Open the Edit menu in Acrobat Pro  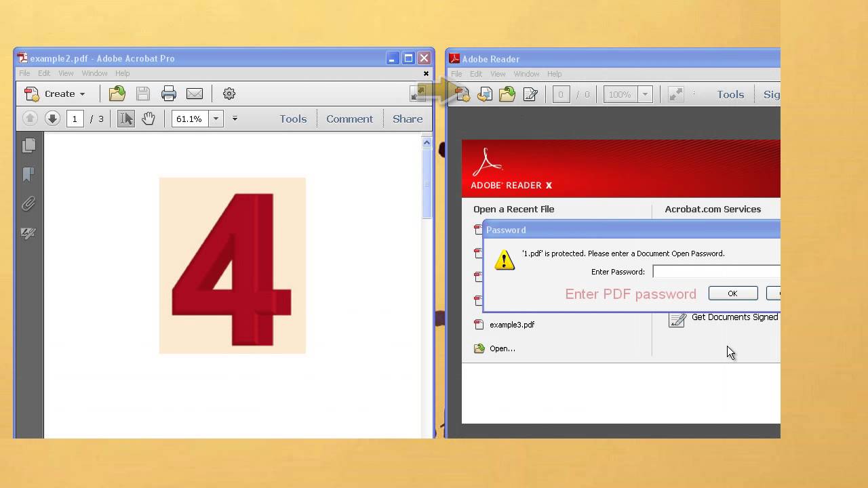[x=44, y=73]
